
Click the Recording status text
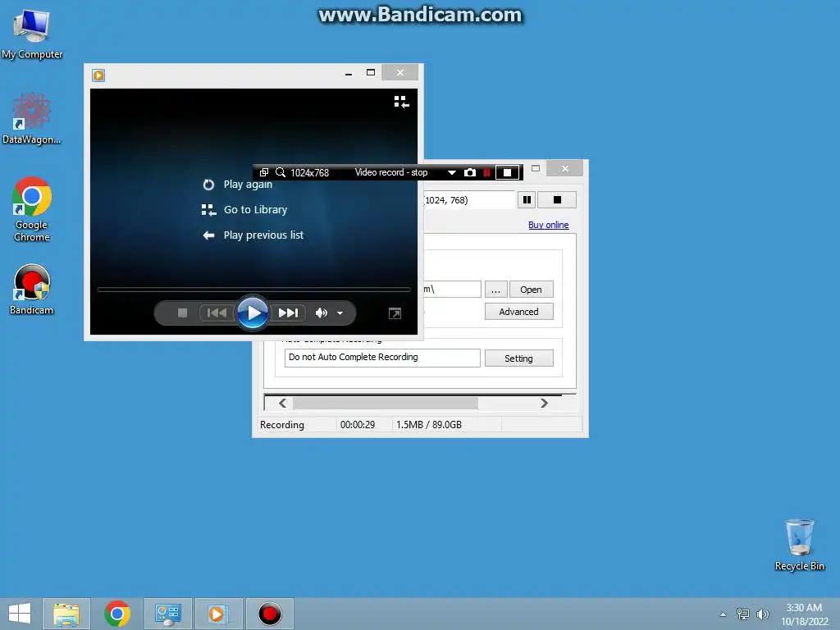pos(282,425)
